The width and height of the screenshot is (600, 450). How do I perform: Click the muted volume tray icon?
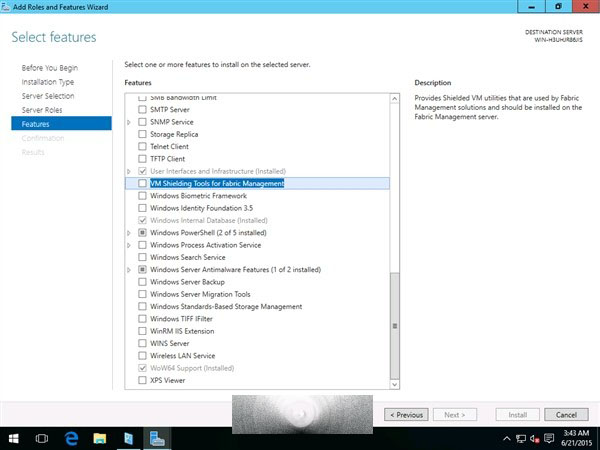coord(535,439)
